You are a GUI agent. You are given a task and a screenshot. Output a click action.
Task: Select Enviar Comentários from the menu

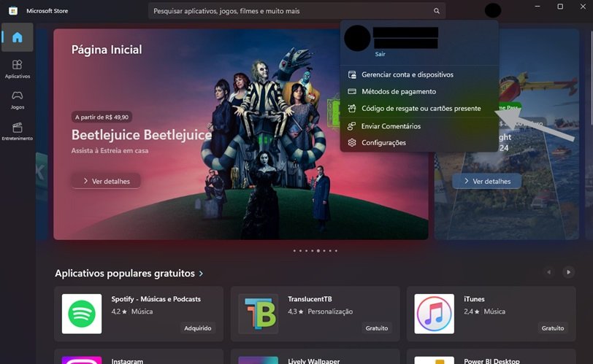(419, 126)
